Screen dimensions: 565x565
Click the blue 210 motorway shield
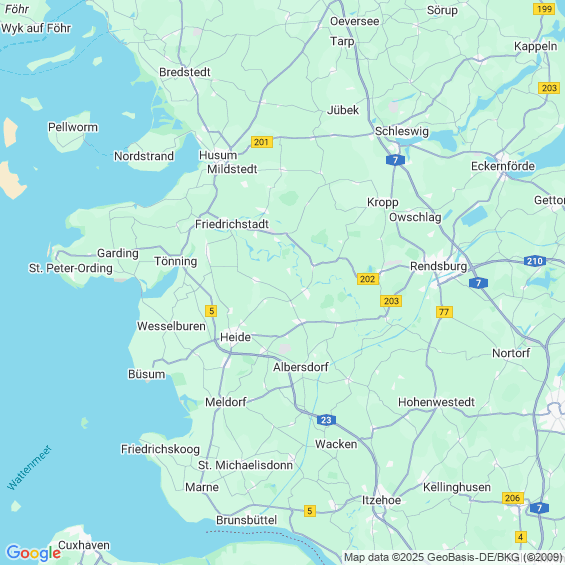point(535,261)
